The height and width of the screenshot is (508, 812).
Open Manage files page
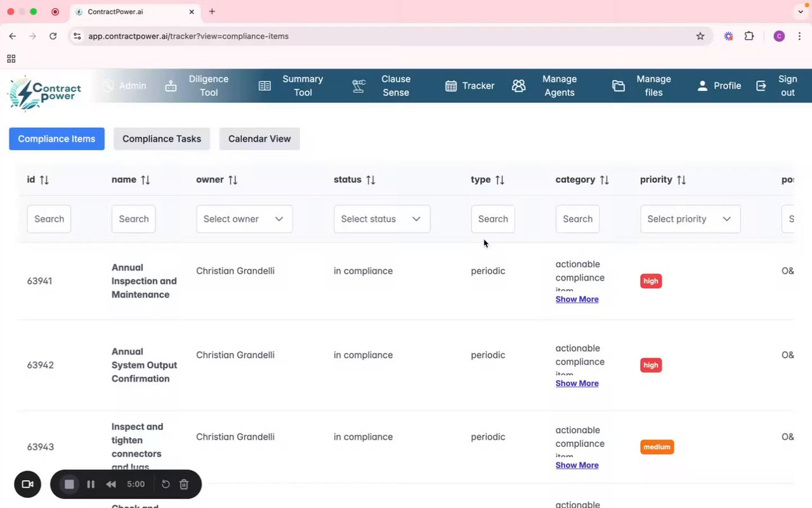641,86
